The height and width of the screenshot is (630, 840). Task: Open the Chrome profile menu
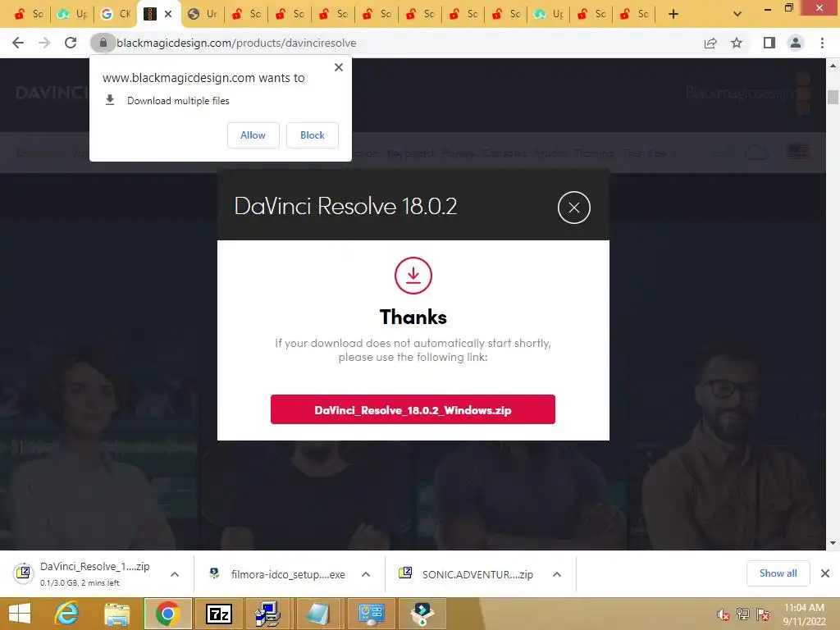click(x=796, y=43)
